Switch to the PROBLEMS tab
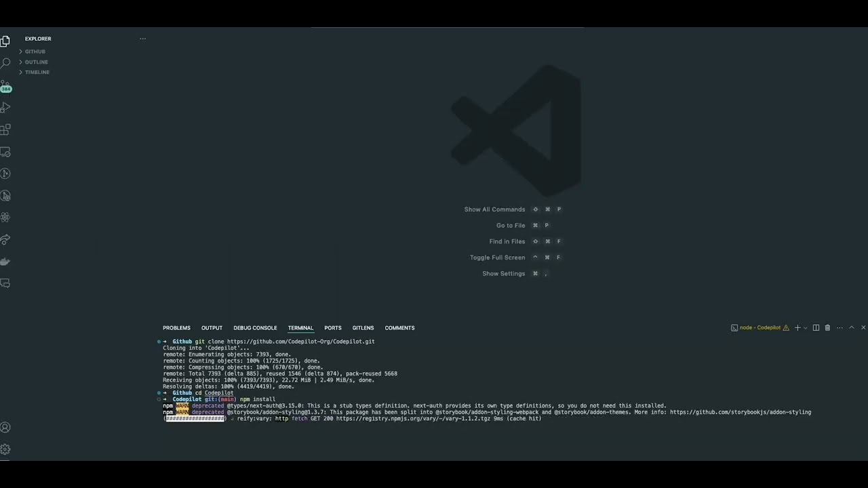Viewport: 868px width, 488px height. pos(176,328)
